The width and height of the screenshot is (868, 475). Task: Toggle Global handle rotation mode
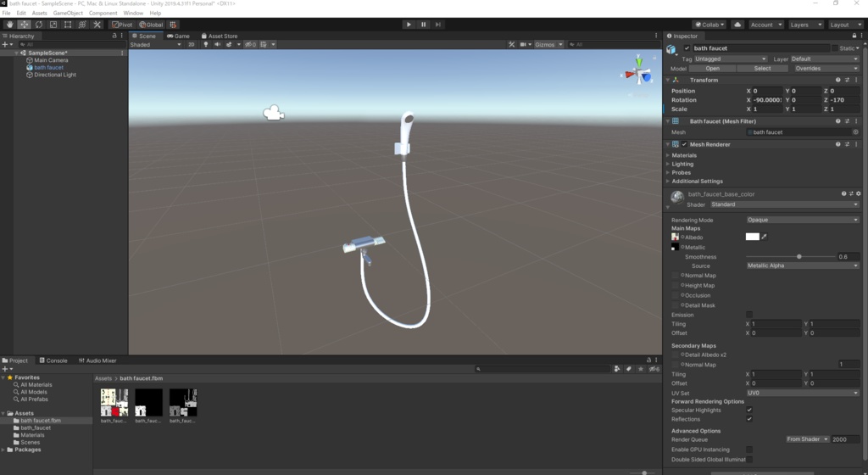point(151,25)
